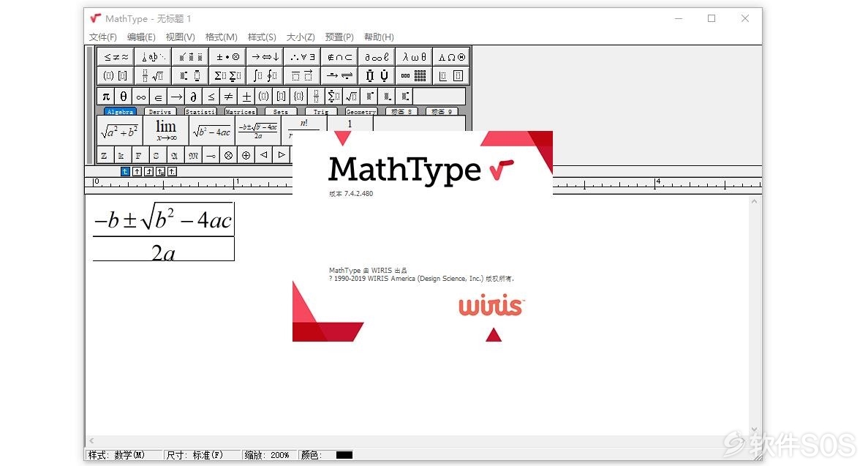The image size is (868, 466).
Task: Open the summation templates palette
Action: (x=227, y=75)
